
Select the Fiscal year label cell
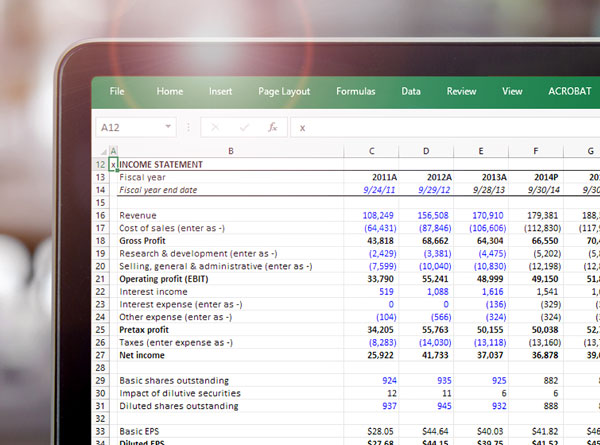(x=231, y=177)
